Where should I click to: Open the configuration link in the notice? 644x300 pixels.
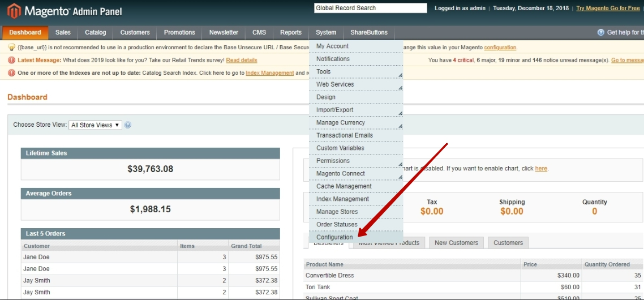click(x=500, y=47)
